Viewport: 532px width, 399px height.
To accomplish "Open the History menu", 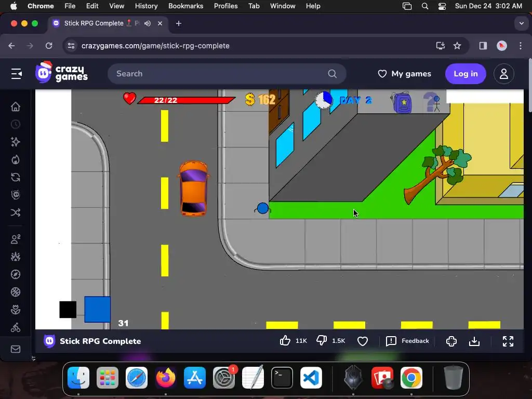I will (x=146, y=6).
